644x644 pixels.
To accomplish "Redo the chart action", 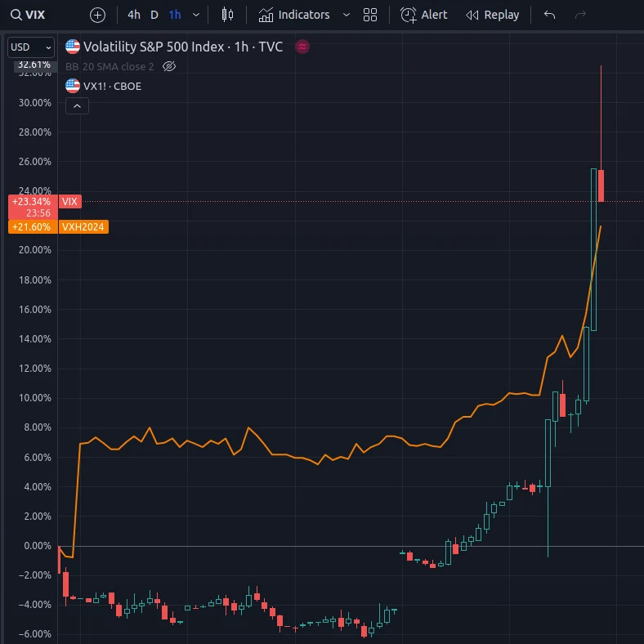I will pos(580,15).
